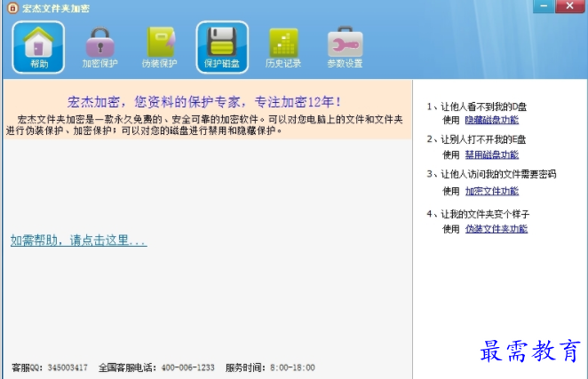This screenshot has width=588, height=379.
Task: Select the 加密保护 padlock icon
Action: (x=99, y=47)
